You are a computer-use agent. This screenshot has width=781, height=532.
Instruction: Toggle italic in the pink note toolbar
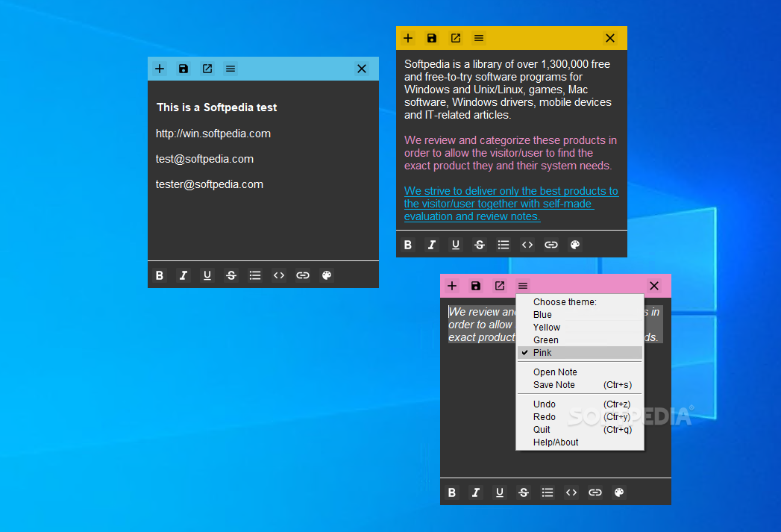pyautogui.click(x=476, y=492)
